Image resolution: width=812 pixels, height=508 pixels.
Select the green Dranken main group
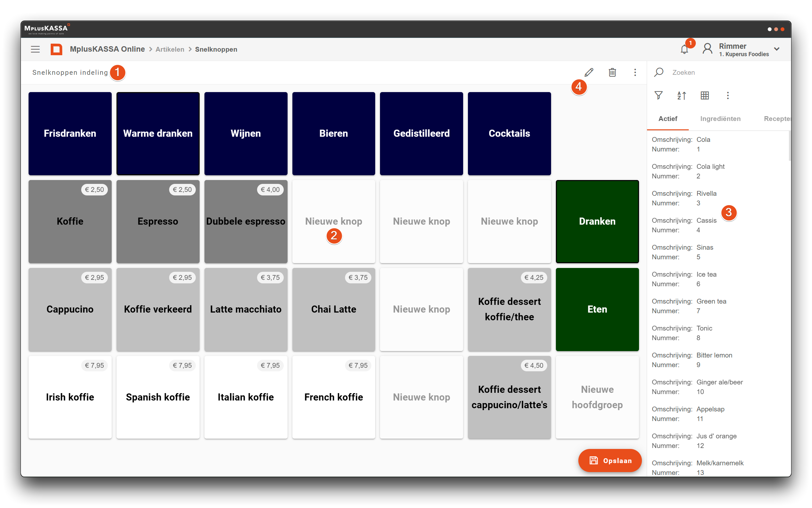coord(597,221)
